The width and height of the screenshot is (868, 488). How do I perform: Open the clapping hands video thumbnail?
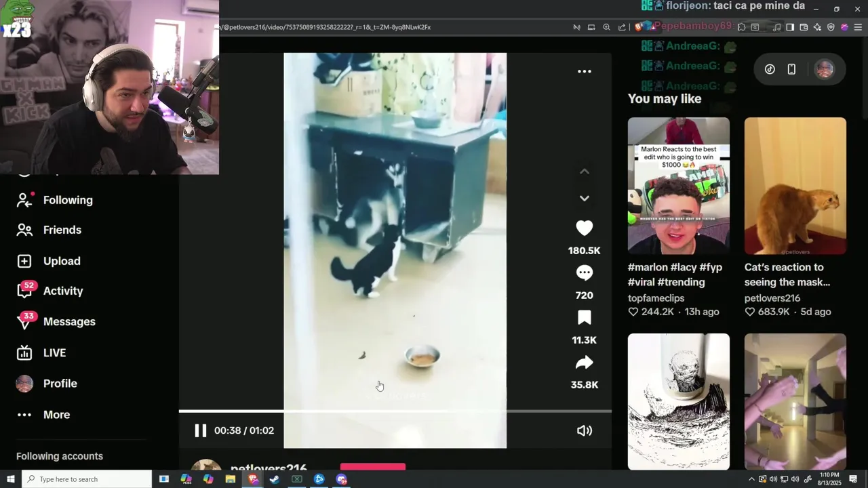click(x=795, y=401)
